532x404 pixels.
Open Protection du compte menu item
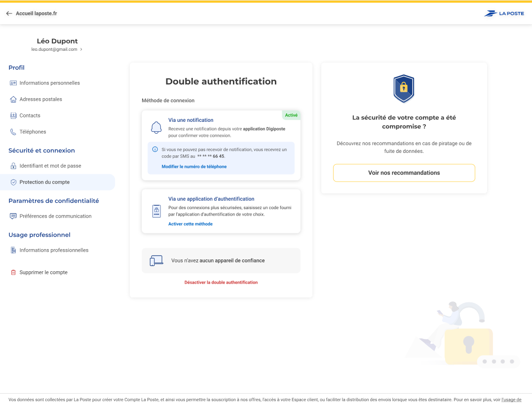(x=44, y=182)
